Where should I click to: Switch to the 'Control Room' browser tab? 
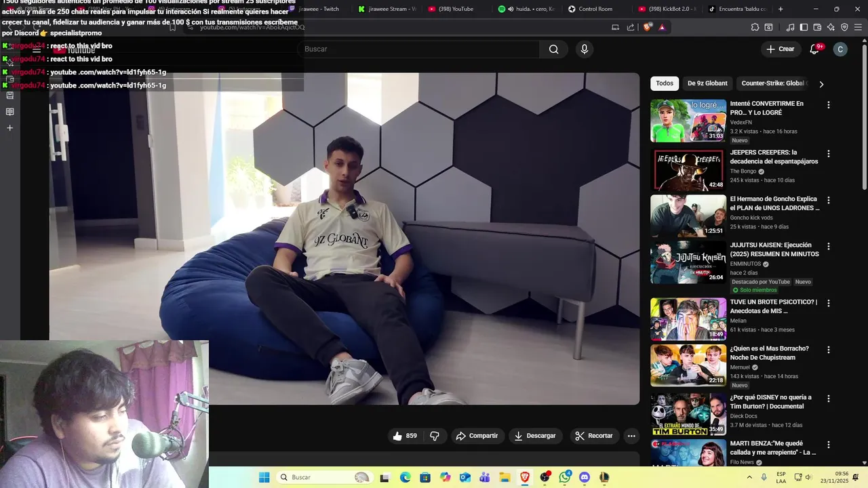pos(595,9)
